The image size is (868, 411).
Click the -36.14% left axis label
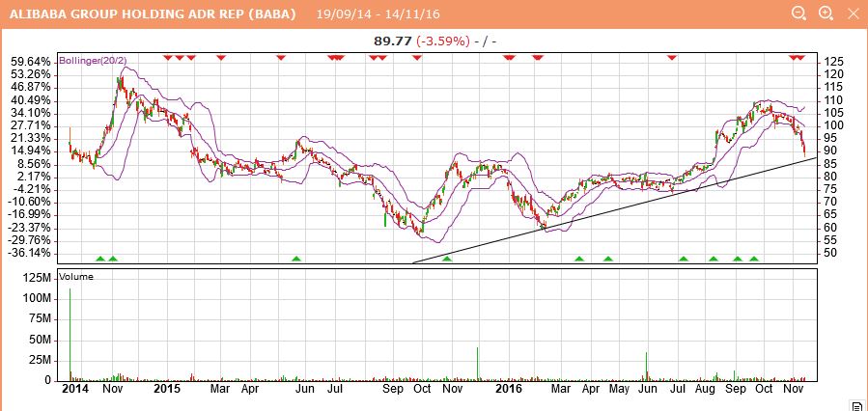click(x=29, y=253)
